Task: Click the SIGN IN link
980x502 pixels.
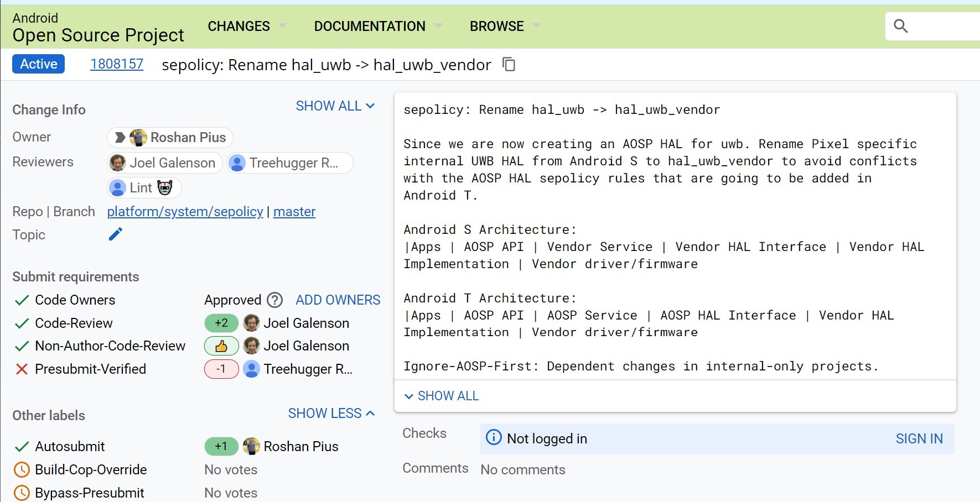Action: pyautogui.click(x=919, y=438)
